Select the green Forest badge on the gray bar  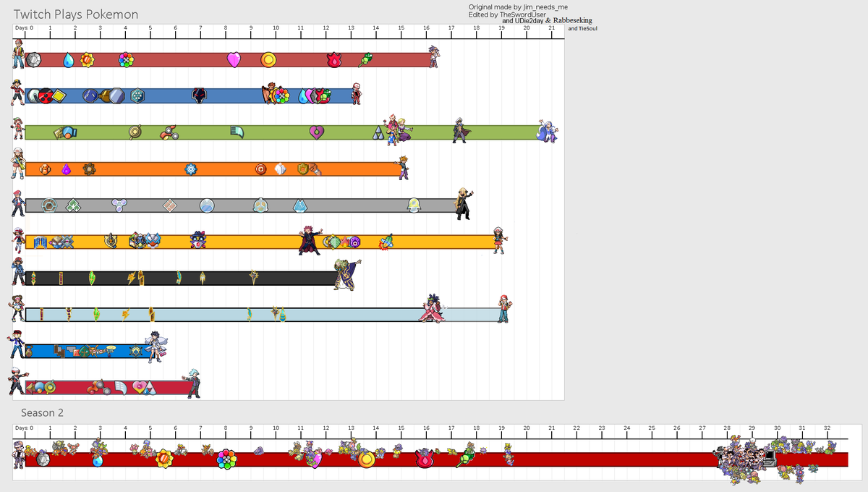click(x=73, y=205)
